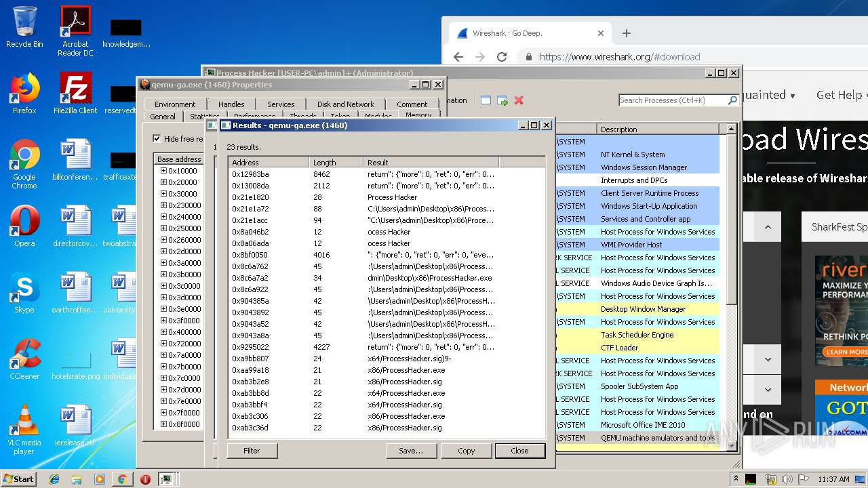Switch to Environment tab
The height and width of the screenshot is (488, 868).
tap(174, 104)
